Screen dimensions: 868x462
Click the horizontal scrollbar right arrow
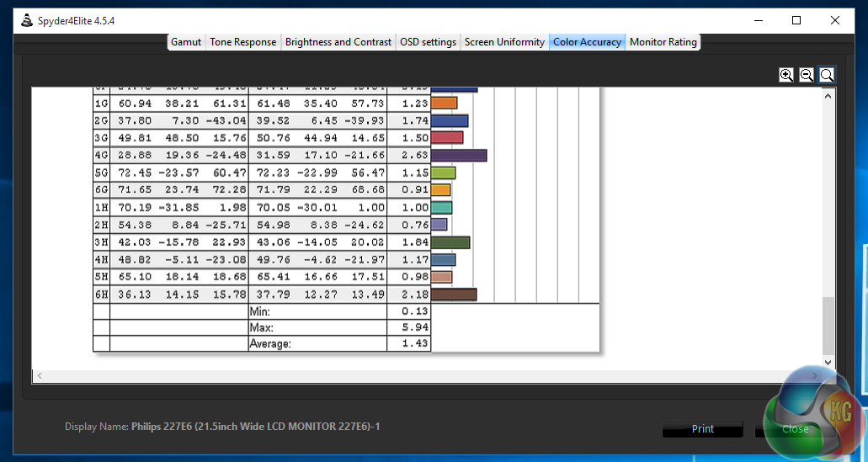click(815, 375)
